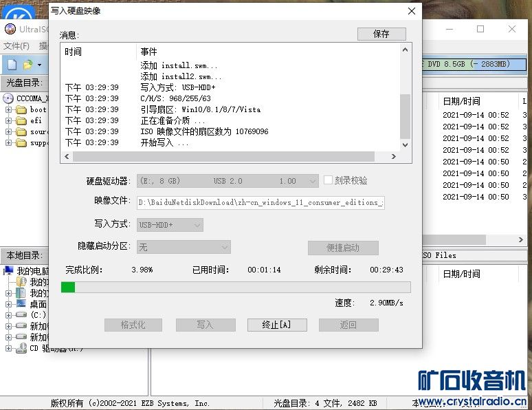Select the Desktop (桌面) icon in local tree

(21, 303)
